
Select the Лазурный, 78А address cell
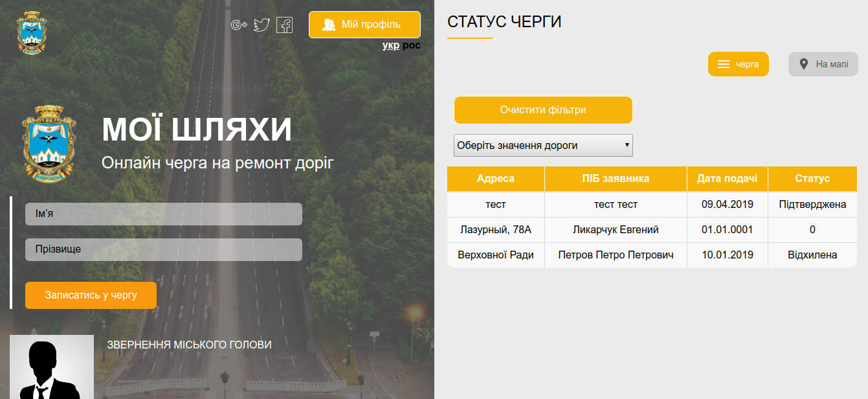496,230
